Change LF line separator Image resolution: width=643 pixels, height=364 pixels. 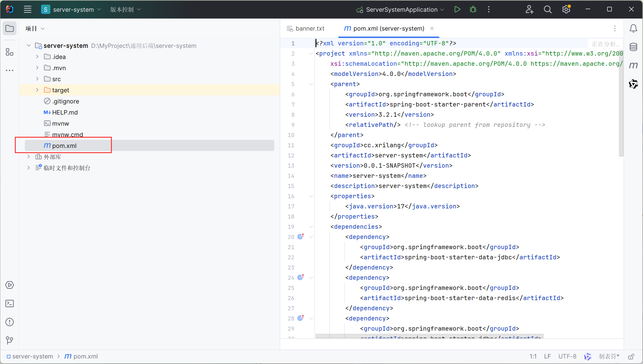[x=548, y=356]
